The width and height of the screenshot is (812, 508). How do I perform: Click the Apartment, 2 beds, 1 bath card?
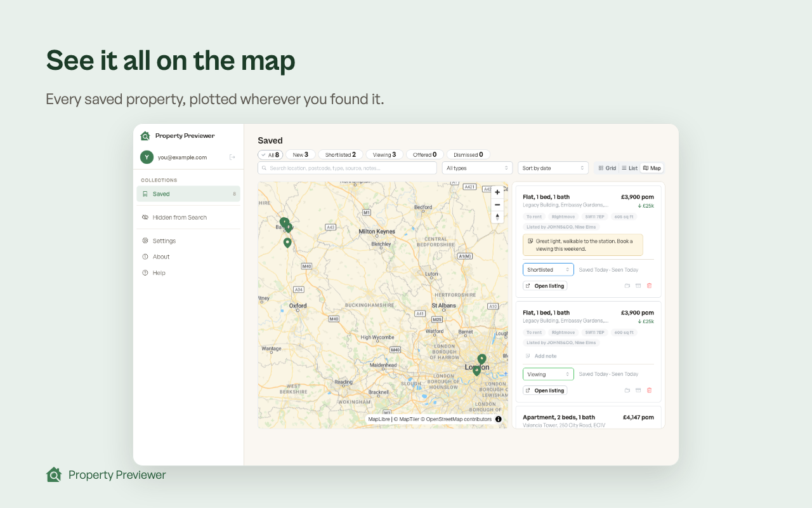tap(588, 418)
